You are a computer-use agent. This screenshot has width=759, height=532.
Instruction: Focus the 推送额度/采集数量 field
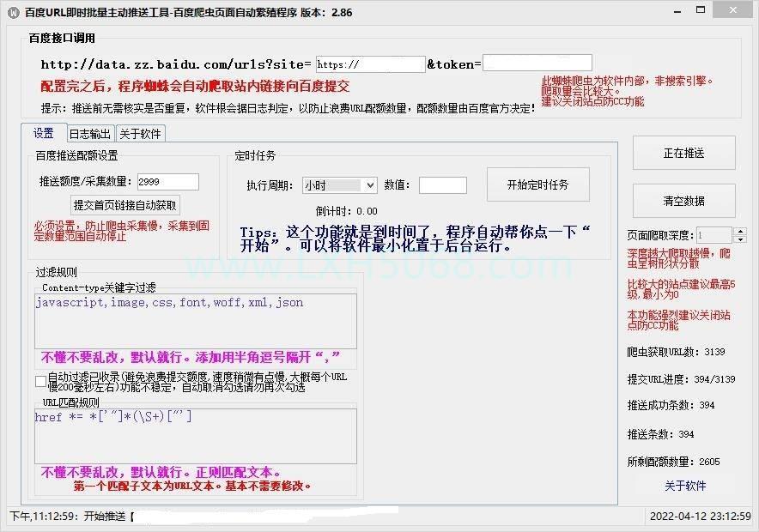coord(168,182)
